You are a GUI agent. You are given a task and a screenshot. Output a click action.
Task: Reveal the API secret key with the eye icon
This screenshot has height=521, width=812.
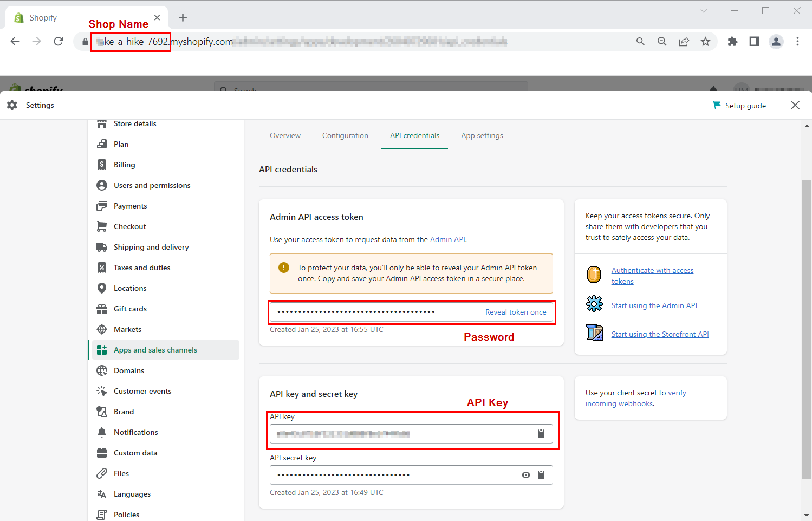click(x=525, y=475)
